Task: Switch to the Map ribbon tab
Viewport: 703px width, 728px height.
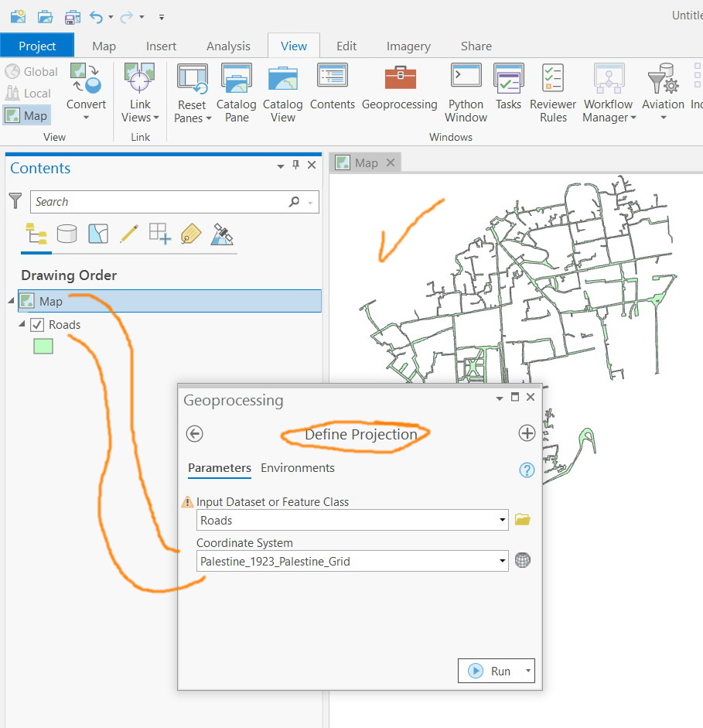Action: pyautogui.click(x=104, y=46)
